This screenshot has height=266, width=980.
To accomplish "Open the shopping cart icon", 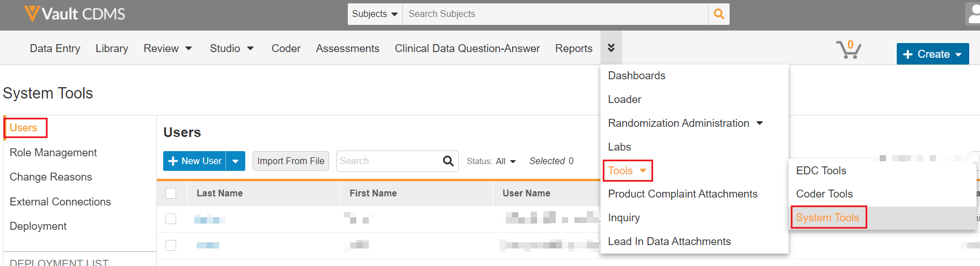I will tap(848, 50).
